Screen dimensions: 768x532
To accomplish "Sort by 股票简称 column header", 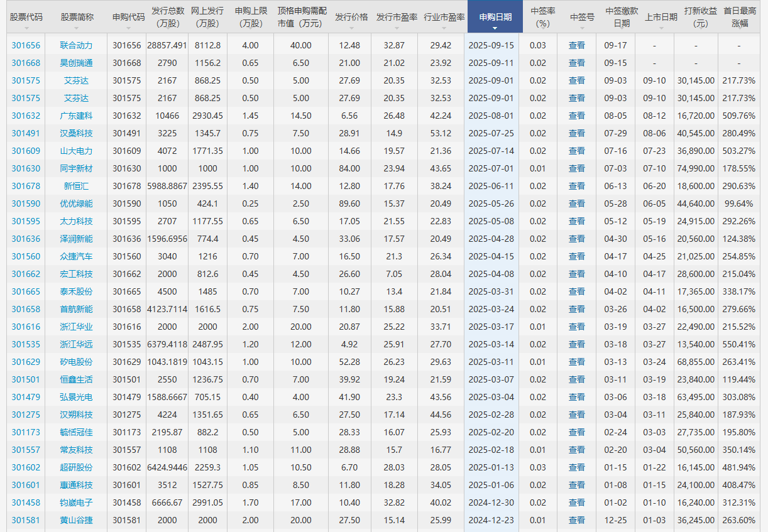I will coord(77,17).
